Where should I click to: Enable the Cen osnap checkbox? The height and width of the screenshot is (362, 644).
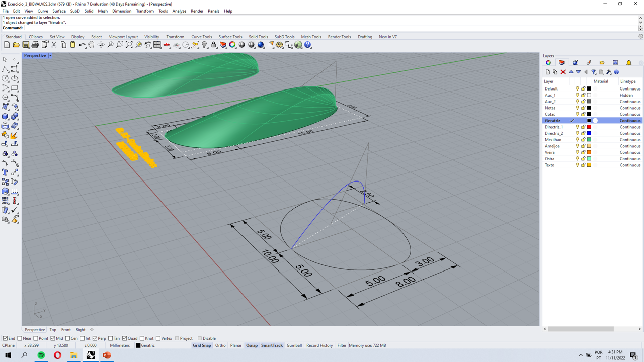pyautogui.click(x=67, y=338)
